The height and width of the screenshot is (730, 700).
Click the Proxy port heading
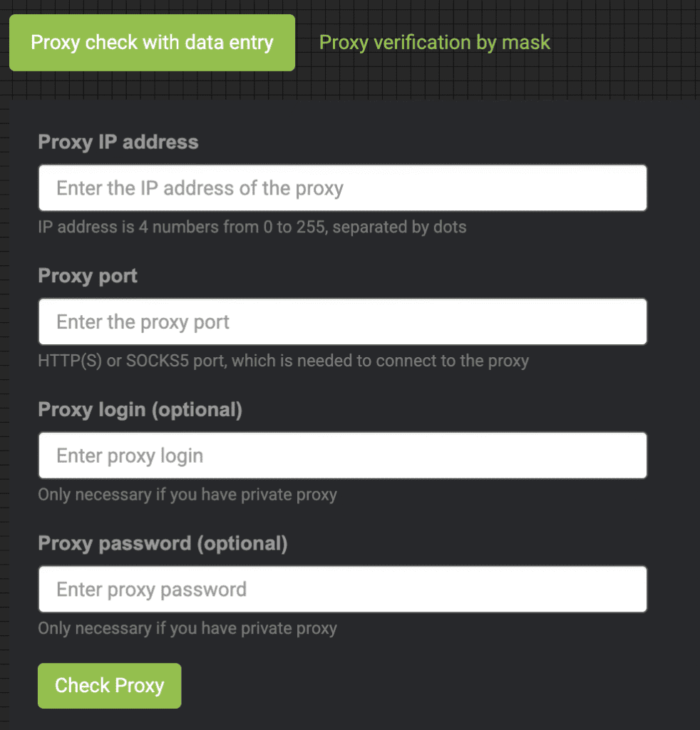click(x=87, y=276)
